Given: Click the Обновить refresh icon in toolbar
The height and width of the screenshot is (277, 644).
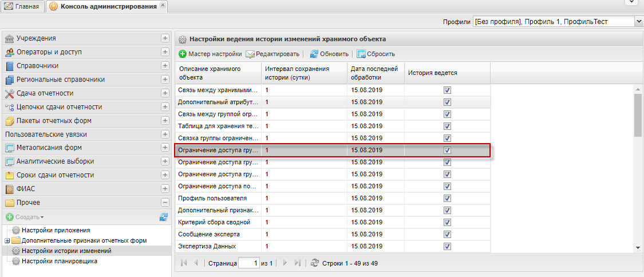Looking at the screenshot, I should tap(314, 54).
